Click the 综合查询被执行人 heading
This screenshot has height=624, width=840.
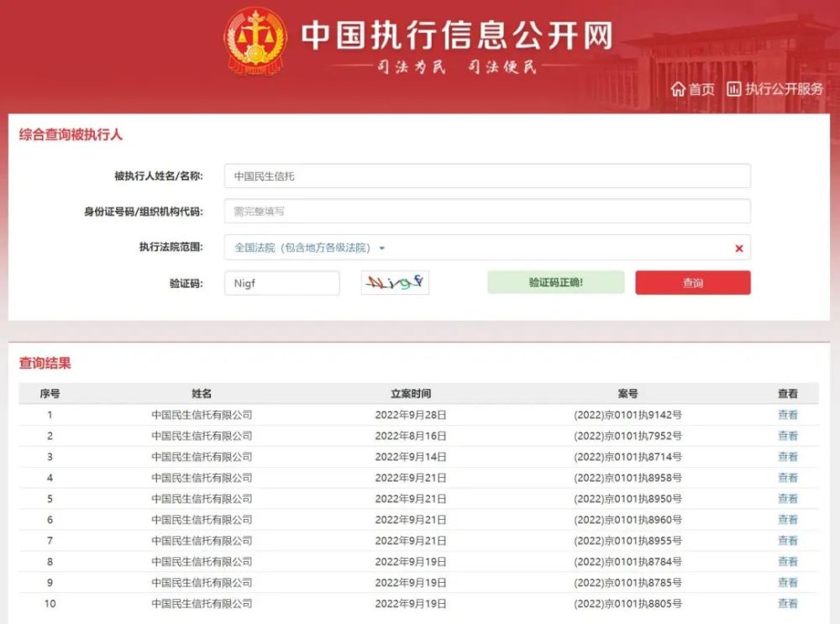71,134
